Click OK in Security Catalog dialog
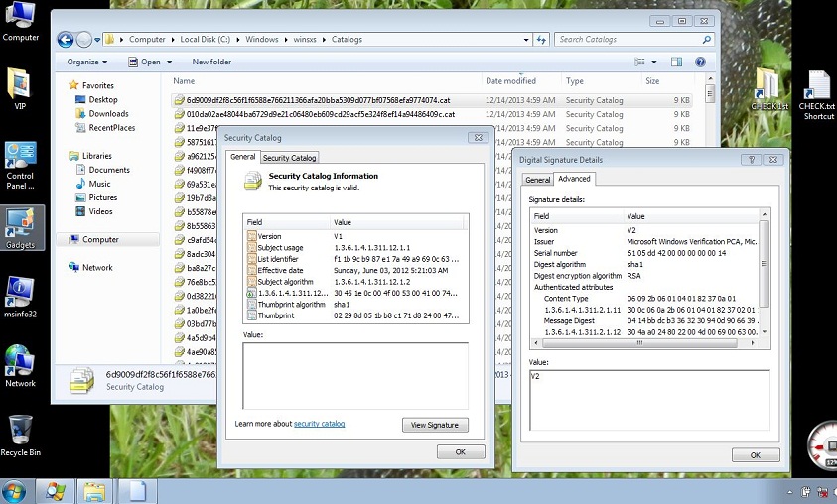The height and width of the screenshot is (504, 837). pos(461,452)
